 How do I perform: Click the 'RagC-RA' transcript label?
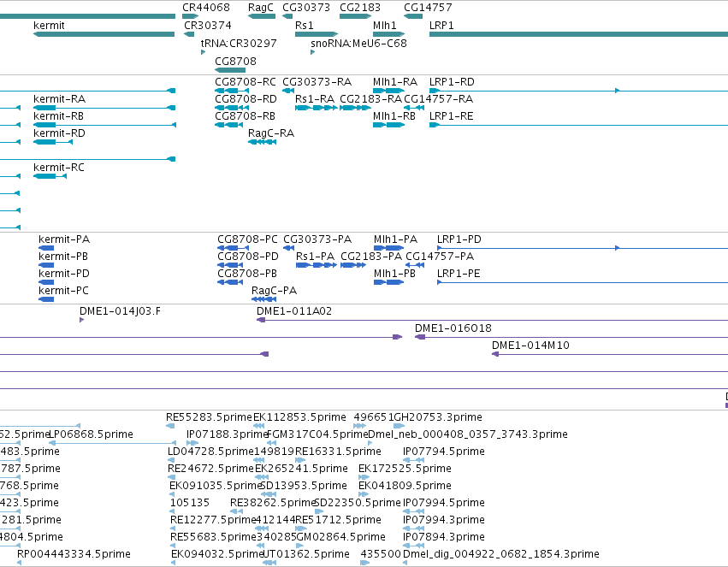[271, 133]
